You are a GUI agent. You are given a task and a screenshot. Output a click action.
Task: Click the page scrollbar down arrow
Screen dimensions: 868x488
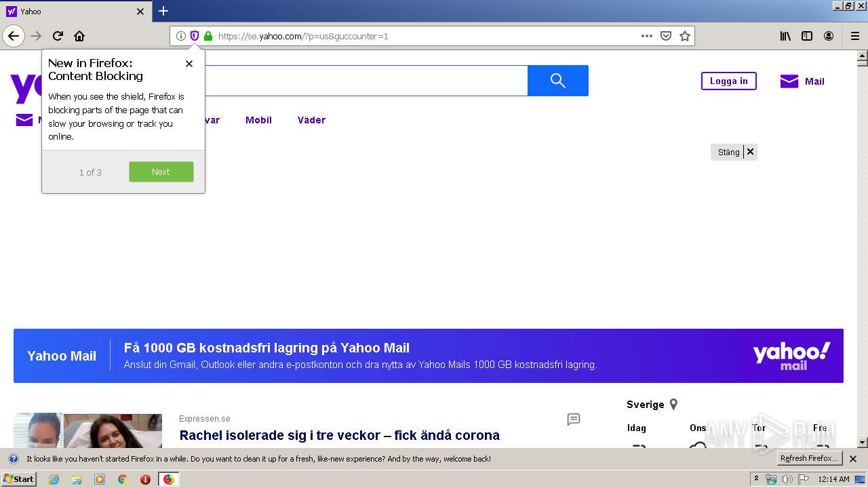(862, 443)
